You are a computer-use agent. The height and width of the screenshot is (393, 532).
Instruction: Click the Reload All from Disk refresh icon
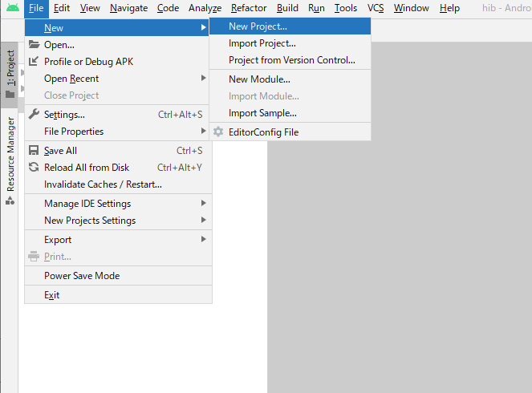coord(34,167)
